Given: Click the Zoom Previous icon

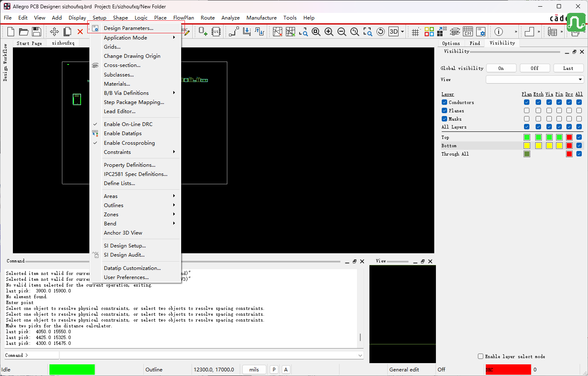Looking at the screenshot, I should pyautogui.click(x=354, y=32).
